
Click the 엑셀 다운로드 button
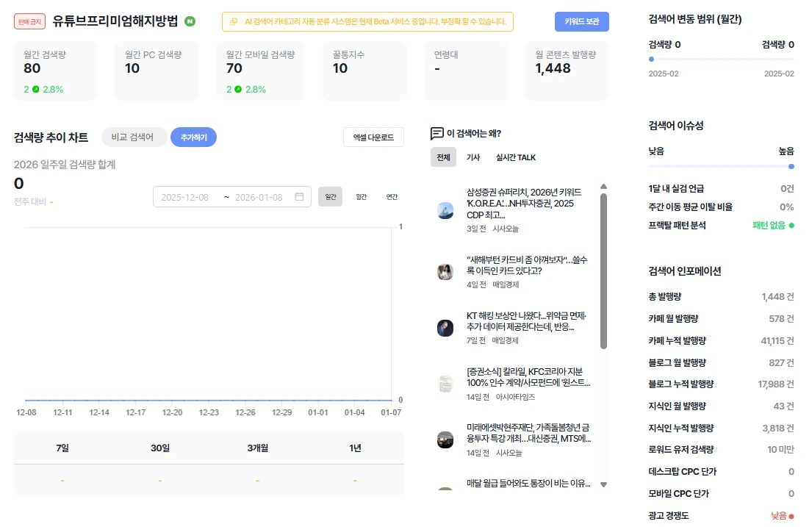click(373, 137)
